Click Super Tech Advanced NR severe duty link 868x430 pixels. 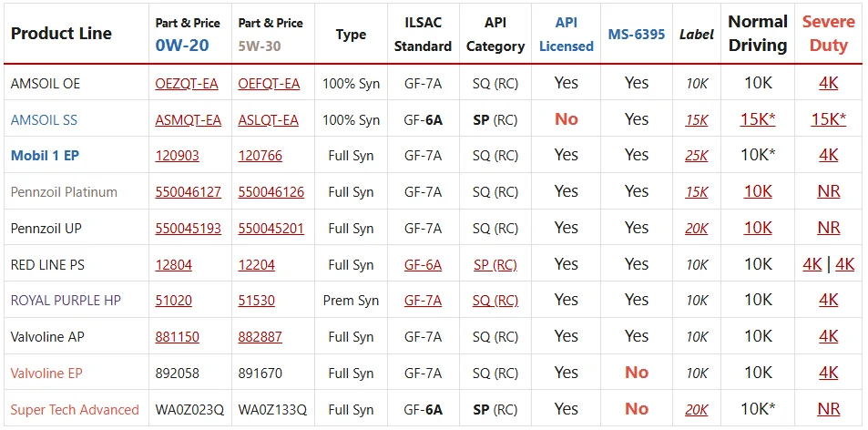point(829,409)
